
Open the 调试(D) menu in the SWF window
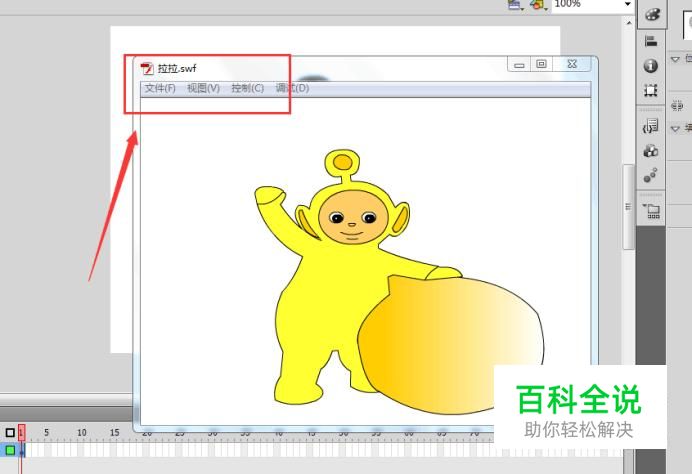point(292,88)
